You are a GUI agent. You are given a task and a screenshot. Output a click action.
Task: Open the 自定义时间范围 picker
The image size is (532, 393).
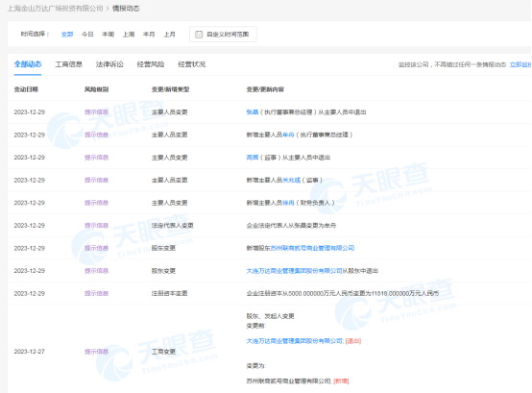point(223,35)
